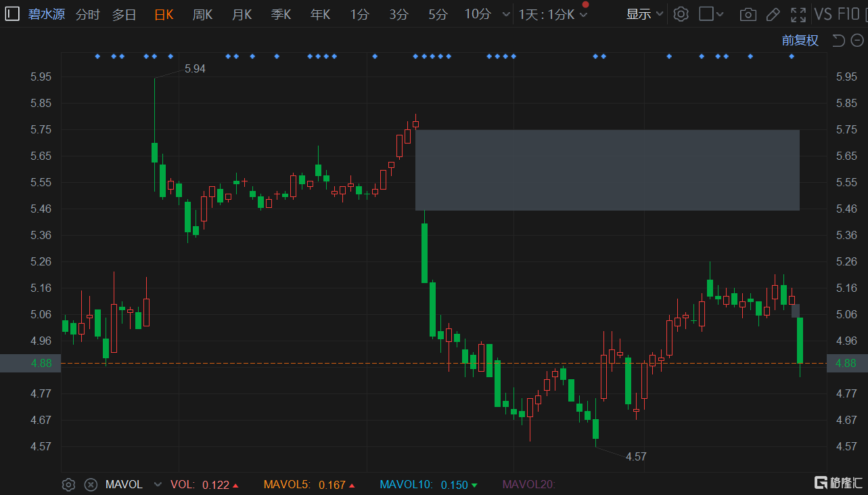Switch to 多日 multi-day tab
The image size is (868, 495).
(x=124, y=14)
